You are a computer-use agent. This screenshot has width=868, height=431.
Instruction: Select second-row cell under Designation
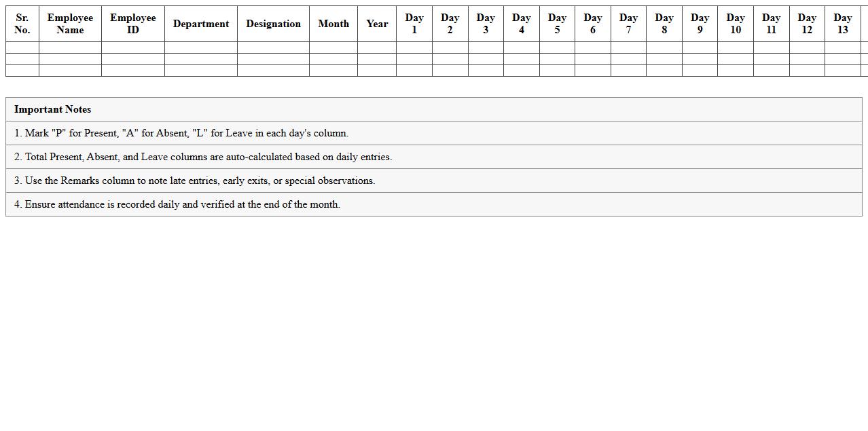coord(273,59)
